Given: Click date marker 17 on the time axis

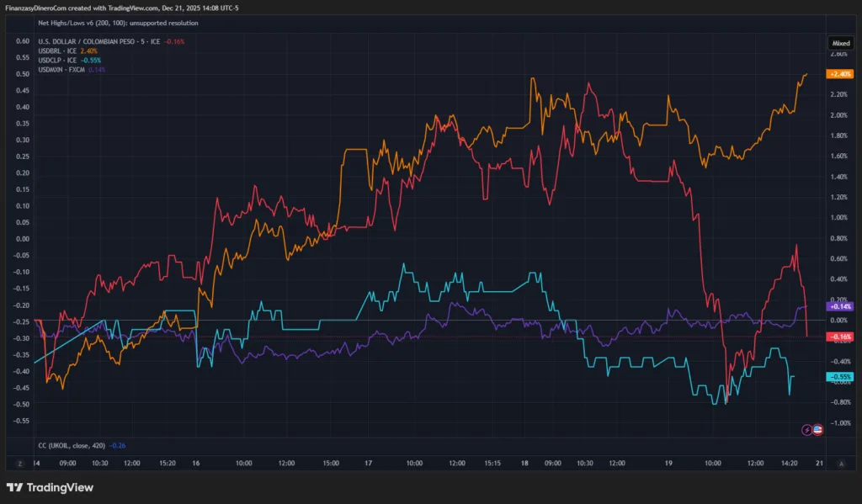Looking at the screenshot, I should coord(368,463).
